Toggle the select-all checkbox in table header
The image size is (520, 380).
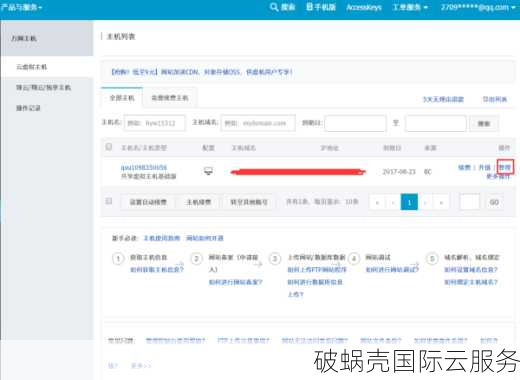(108, 147)
